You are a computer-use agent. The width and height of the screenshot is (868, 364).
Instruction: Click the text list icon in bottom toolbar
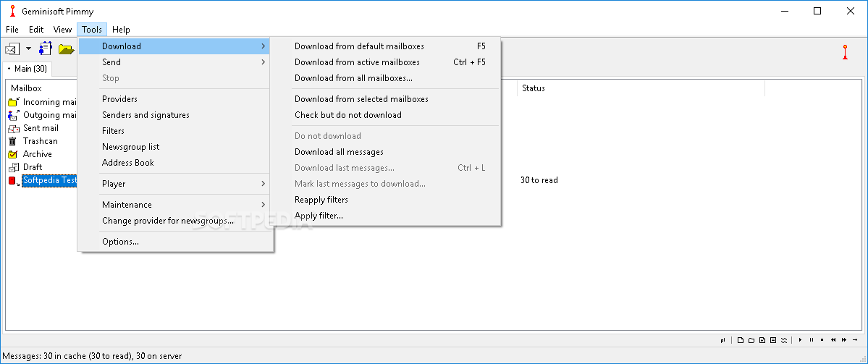[x=772, y=340]
